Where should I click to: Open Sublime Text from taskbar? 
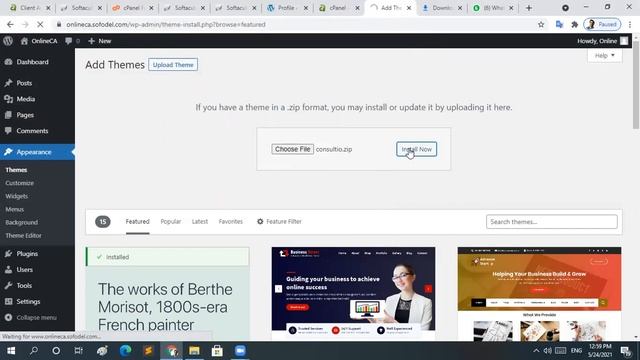pyautogui.click(x=148, y=351)
